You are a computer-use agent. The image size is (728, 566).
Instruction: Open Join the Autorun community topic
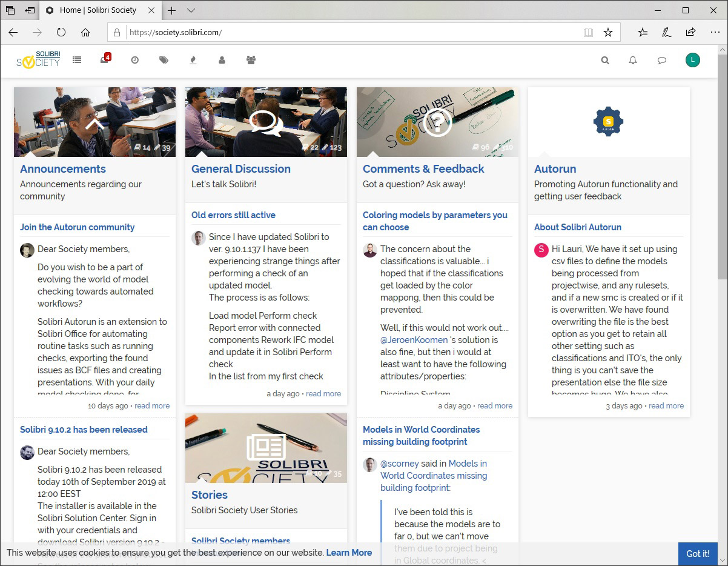(78, 227)
